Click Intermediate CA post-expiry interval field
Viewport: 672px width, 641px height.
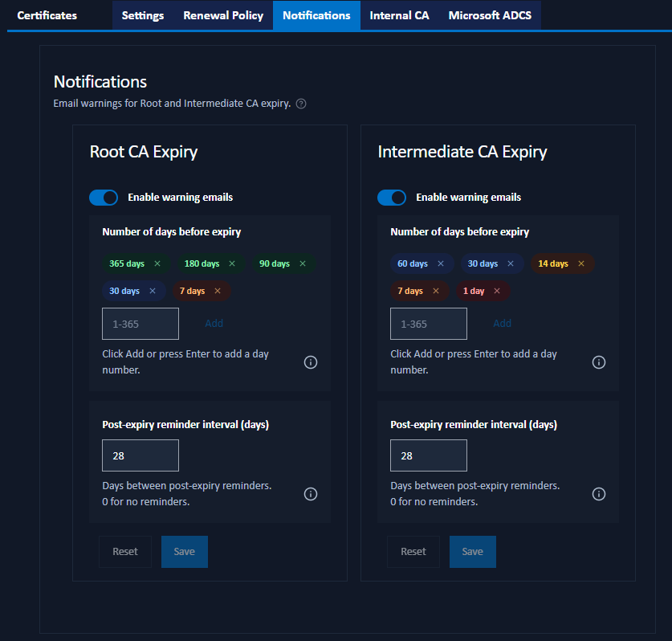(x=429, y=455)
